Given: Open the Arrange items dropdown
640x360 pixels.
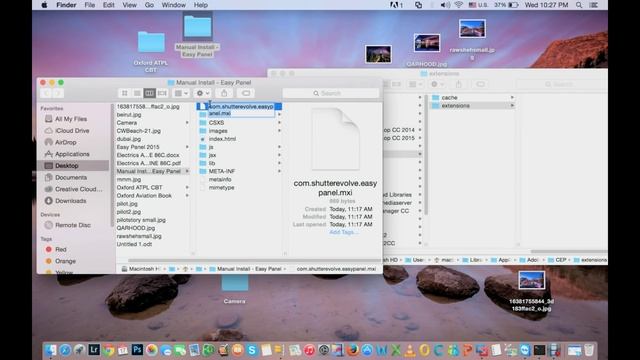Looking at the screenshot, I should (181, 93).
